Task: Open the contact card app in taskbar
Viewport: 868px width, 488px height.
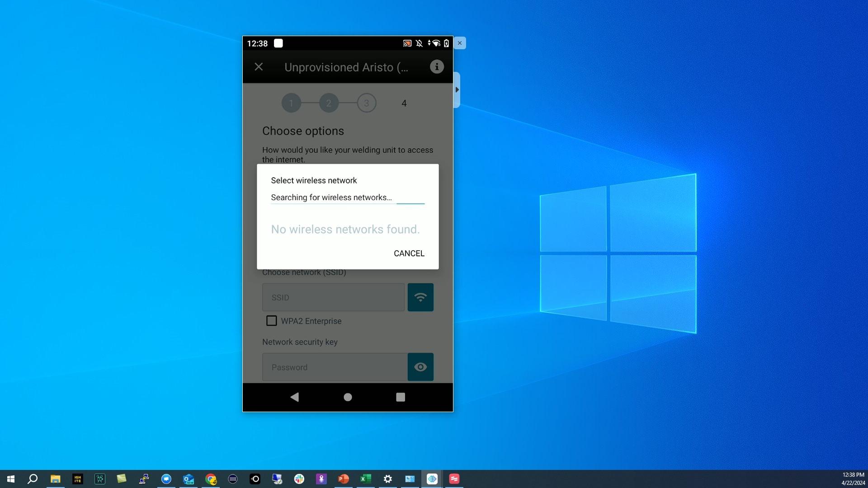Action: tap(410, 479)
